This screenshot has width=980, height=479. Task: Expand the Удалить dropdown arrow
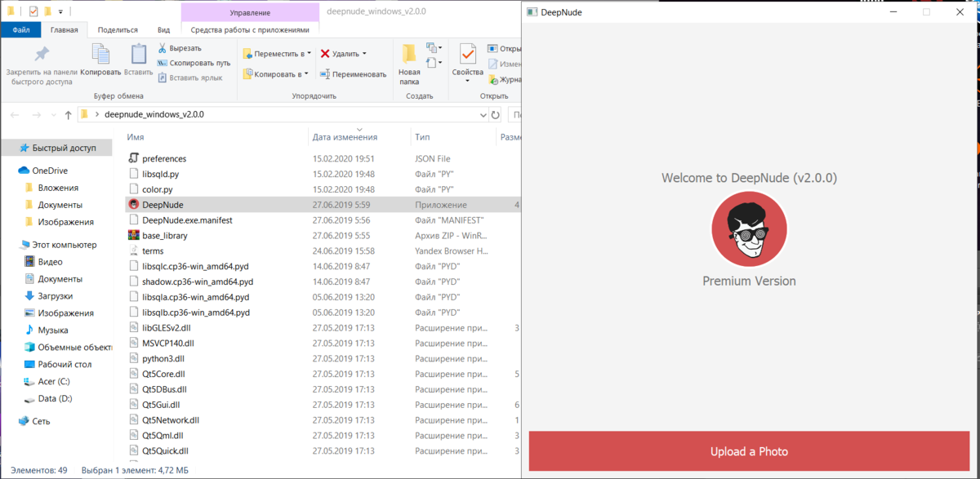[364, 54]
